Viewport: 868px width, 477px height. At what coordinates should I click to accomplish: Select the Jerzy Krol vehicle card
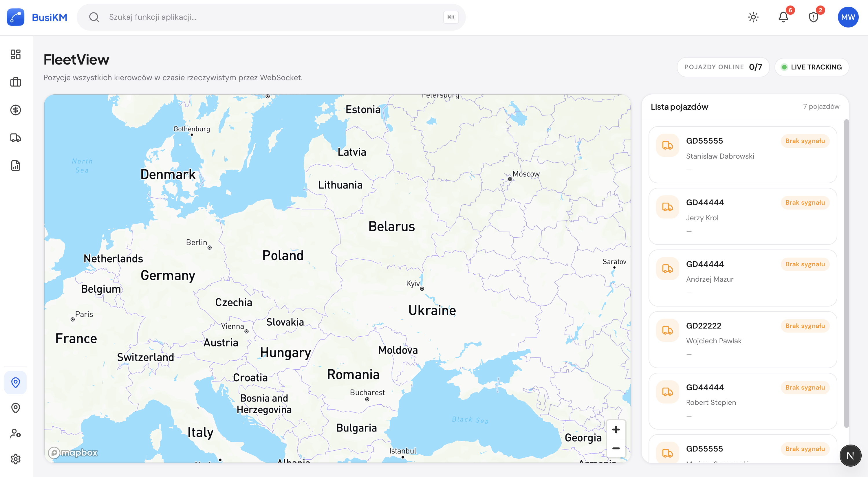pos(743,216)
